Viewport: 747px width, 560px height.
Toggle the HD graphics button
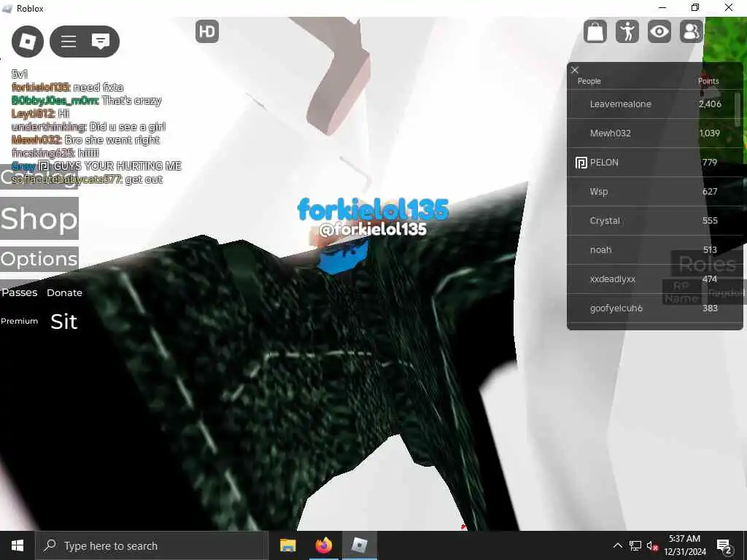[207, 31]
